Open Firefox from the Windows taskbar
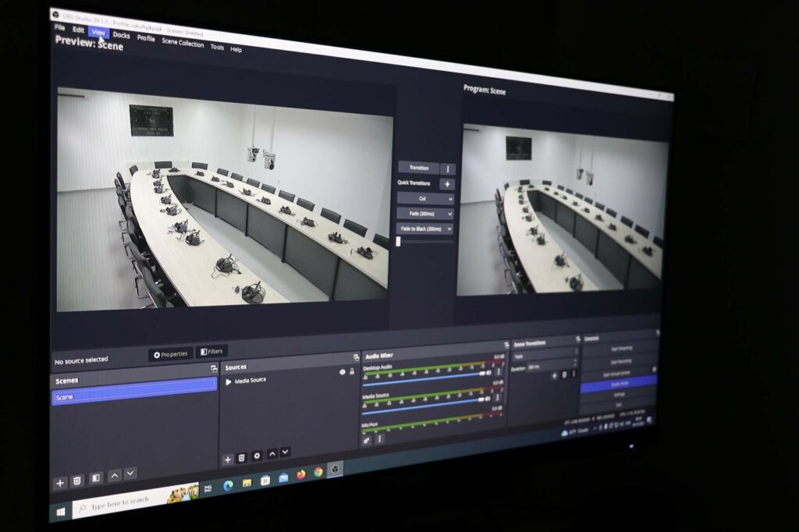This screenshot has width=799, height=532. click(301, 474)
